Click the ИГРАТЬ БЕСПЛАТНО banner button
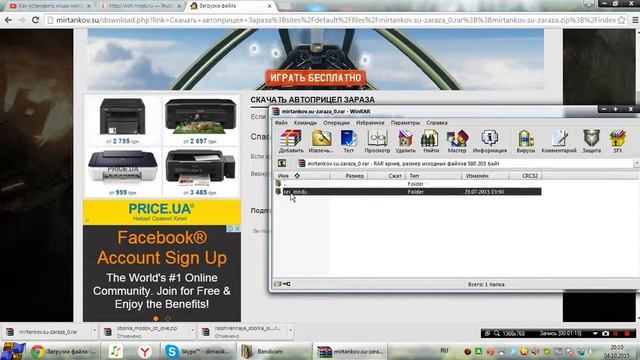 pos(316,78)
